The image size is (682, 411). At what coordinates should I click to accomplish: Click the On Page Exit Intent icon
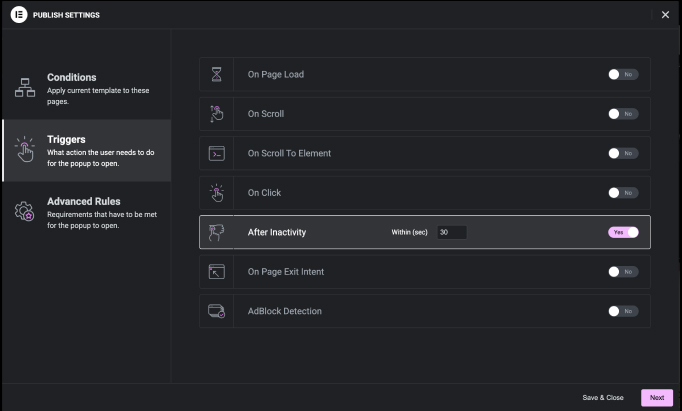pos(216,271)
